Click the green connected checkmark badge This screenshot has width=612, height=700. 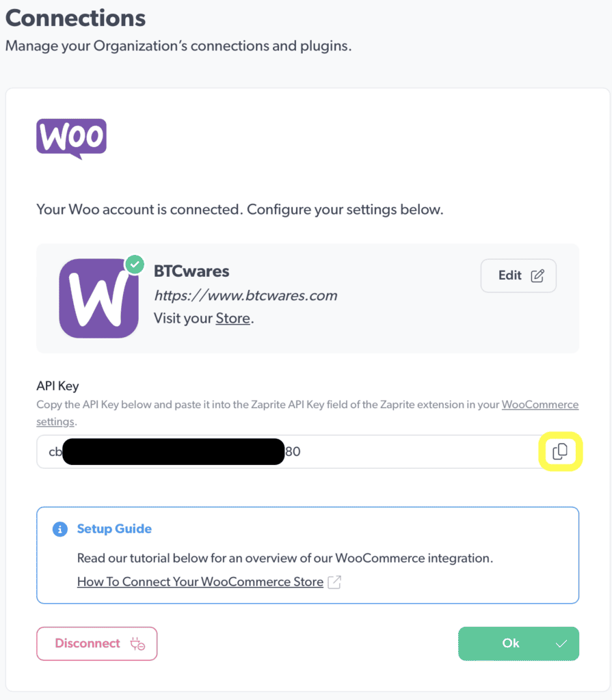point(135,265)
